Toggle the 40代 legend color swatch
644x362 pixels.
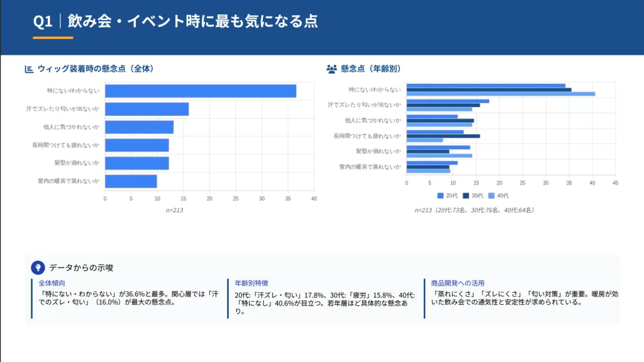(x=492, y=196)
